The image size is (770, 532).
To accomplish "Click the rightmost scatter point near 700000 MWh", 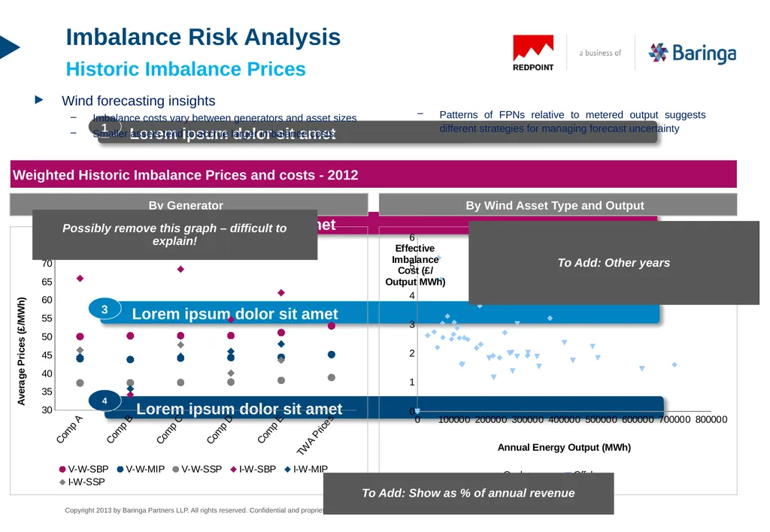I will pyautogui.click(x=675, y=364).
